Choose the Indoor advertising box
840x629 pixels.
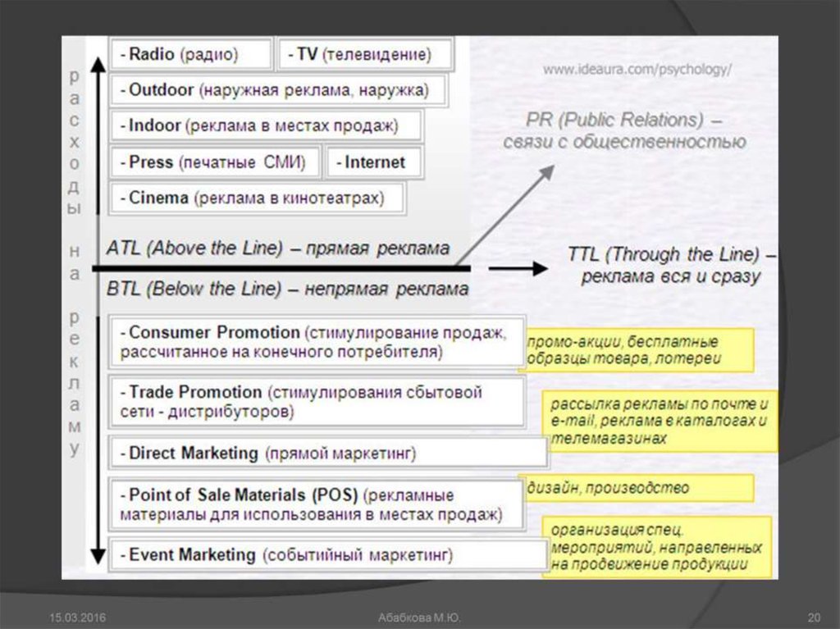(265, 127)
